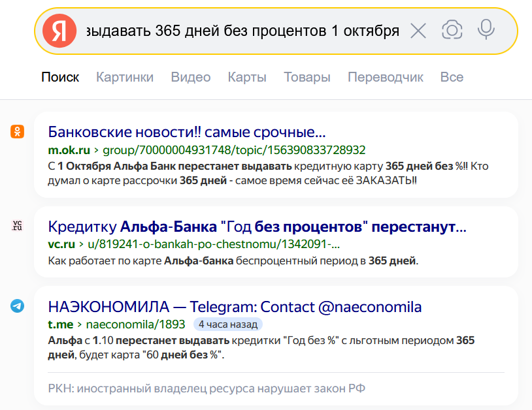This screenshot has width=532, height=410.
Task: Focus the search query input field
Action: [x=243, y=31]
